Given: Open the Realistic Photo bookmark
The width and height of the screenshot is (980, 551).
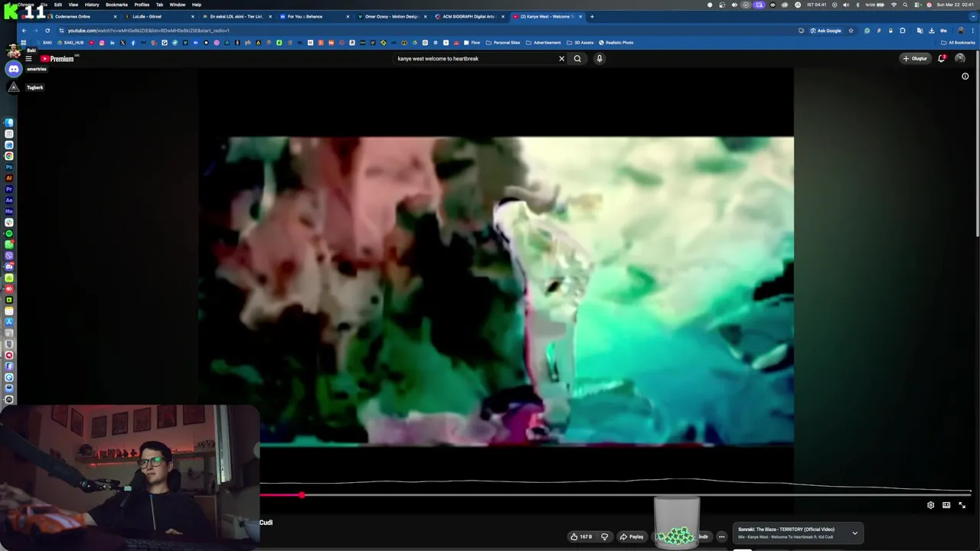Looking at the screenshot, I should pyautogui.click(x=616, y=43).
